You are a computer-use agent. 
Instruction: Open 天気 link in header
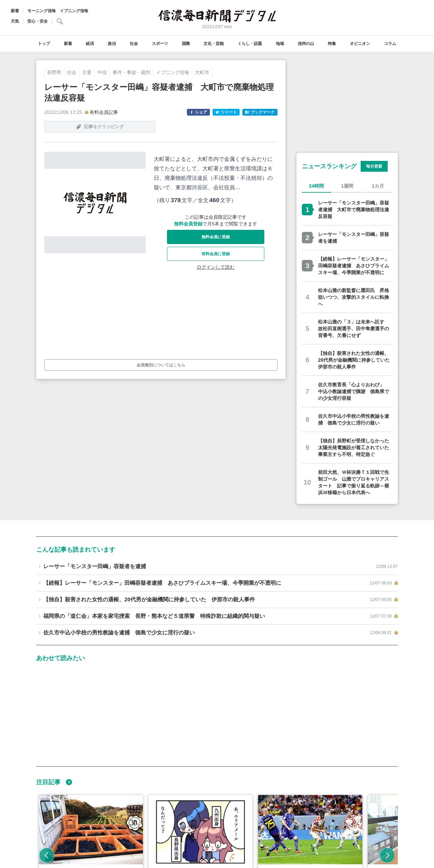pos(15,21)
